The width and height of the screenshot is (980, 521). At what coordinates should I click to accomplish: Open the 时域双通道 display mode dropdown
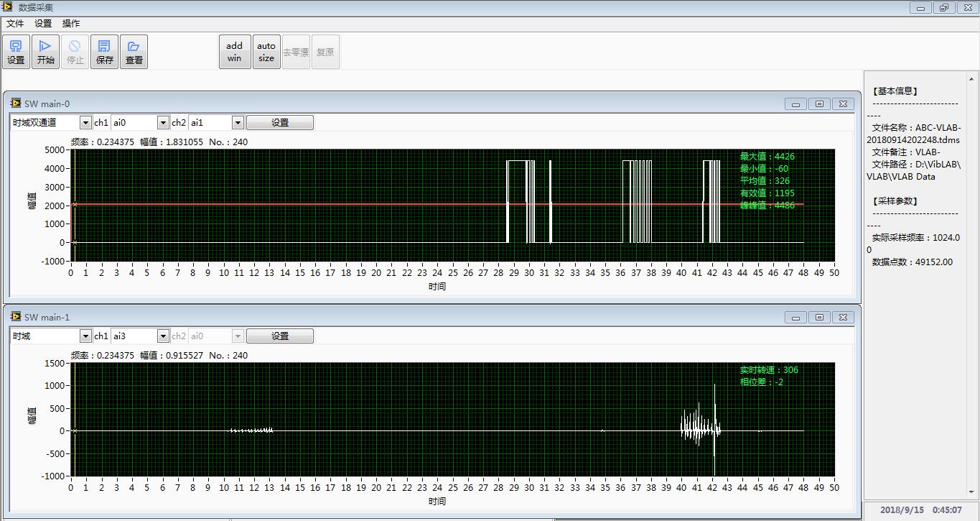pos(85,123)
